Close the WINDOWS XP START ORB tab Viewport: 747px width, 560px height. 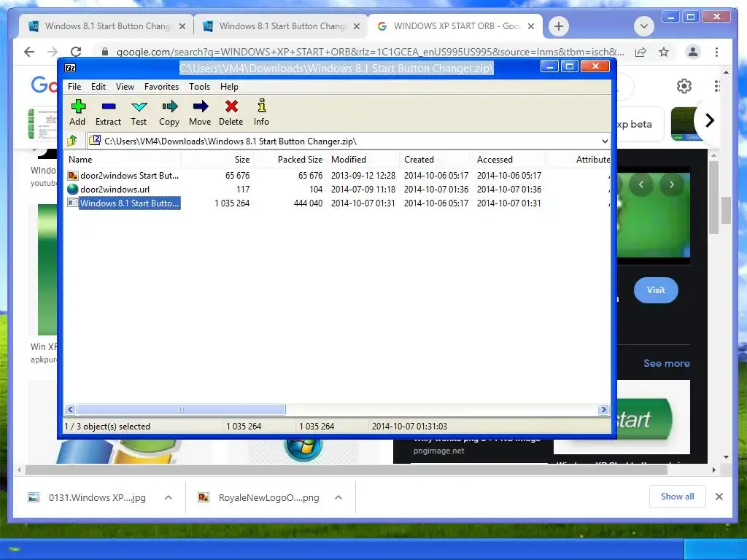tap(531, 26)
